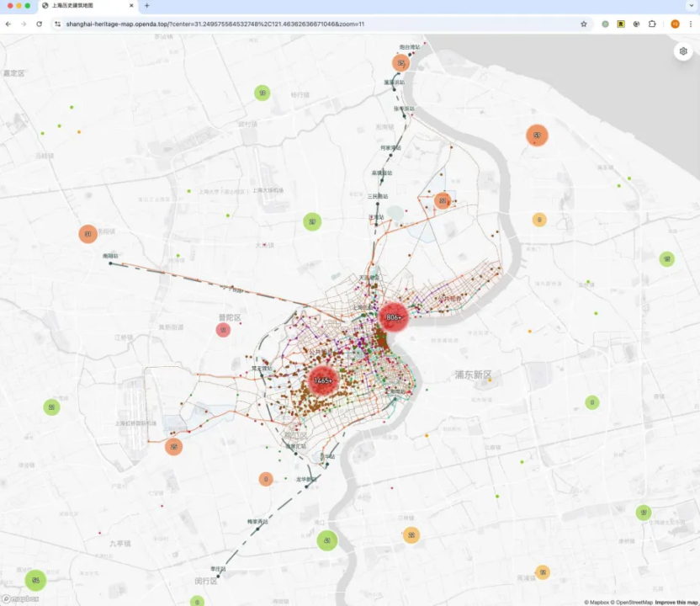The image size is (700, 606).
Task: Open the © Mapbox attribution link
Action: pyautogui.click(x=598, y=602)
